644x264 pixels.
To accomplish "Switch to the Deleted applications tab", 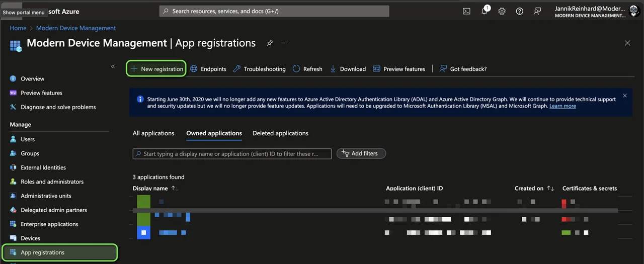I will 280,133.
